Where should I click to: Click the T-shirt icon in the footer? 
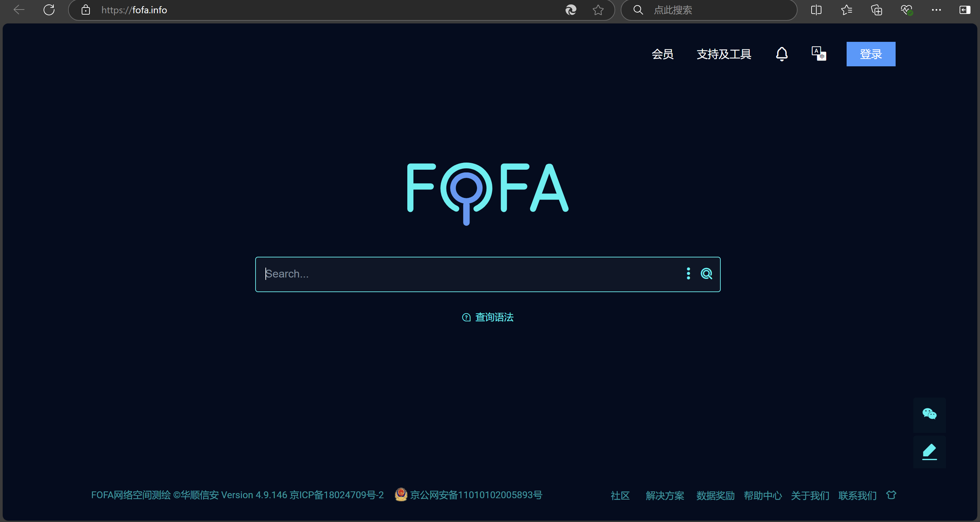coord(891,495)
